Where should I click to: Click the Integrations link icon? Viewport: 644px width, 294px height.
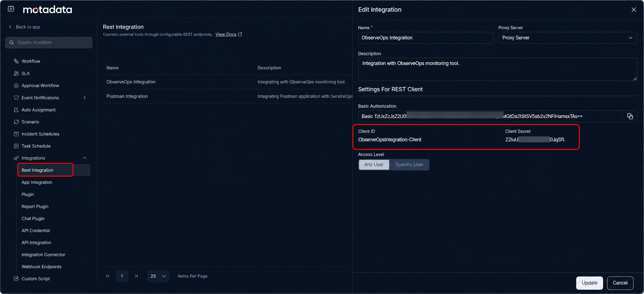[16, 158]
